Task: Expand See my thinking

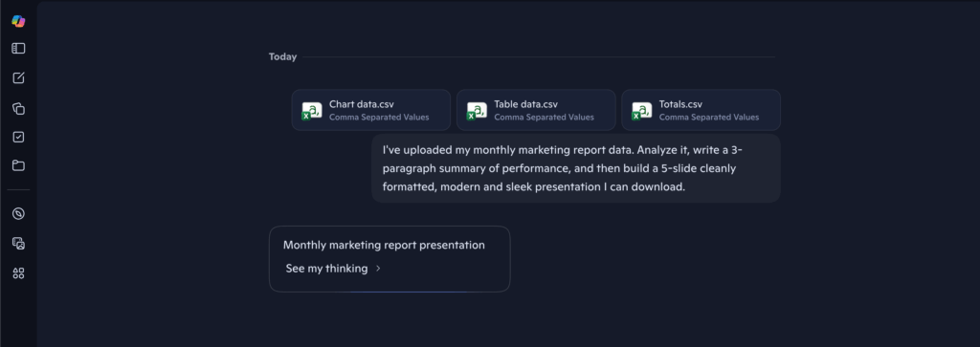Action: click(333, 269)
